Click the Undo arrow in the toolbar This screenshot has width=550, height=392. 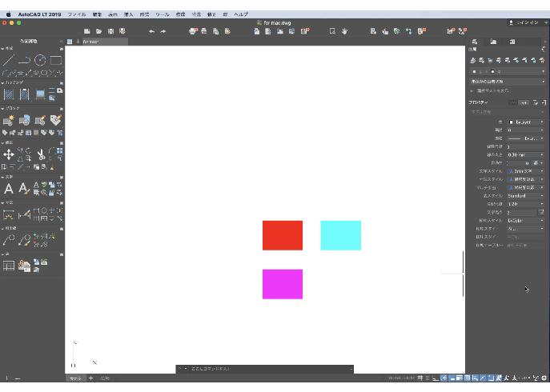[x=151, y=31]
